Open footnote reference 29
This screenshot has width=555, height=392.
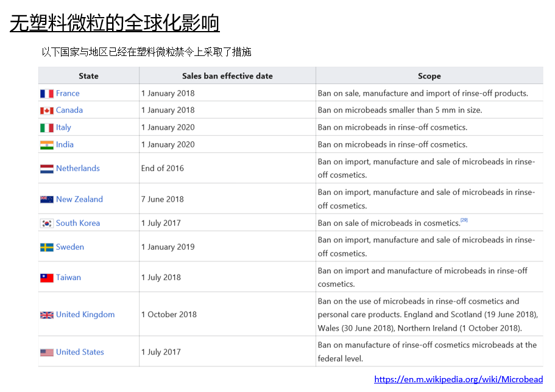click(x=464, y=220)
